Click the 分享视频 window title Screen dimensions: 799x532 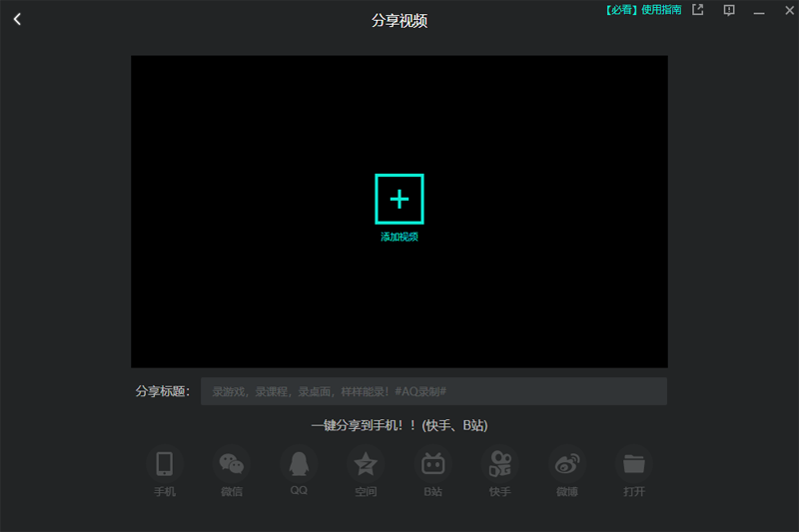click(x=399, y=20)
